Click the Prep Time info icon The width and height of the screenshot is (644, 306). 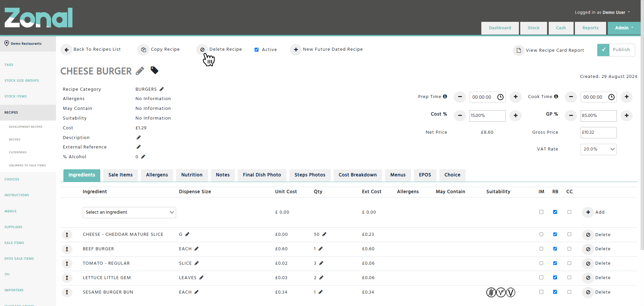tap(445, 96)
